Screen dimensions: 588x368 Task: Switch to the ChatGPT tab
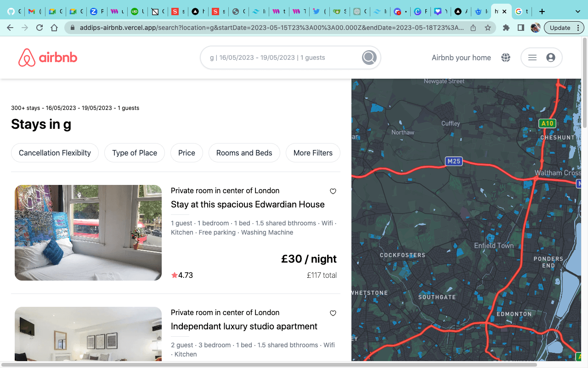click(x=359, y=11)
